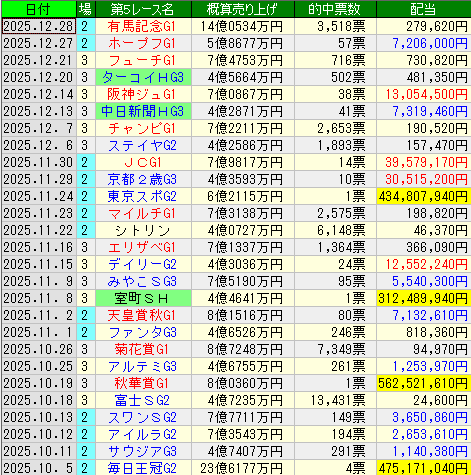Click payout 30,515,200円
Viewport: 471px width, 475px height.
[427, 179]
